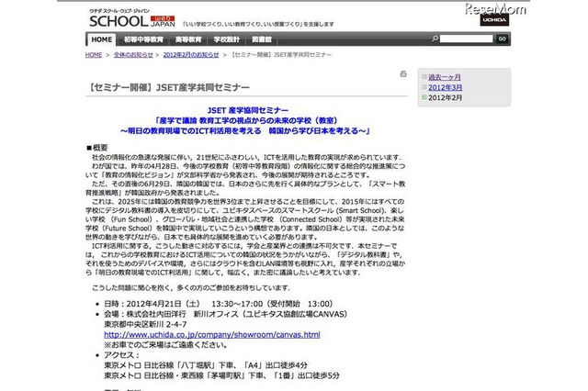Screen dimensions: 588x391
Task: Click the address 東京都中央区新川 2-4-7
Action: tap(145, 324)
